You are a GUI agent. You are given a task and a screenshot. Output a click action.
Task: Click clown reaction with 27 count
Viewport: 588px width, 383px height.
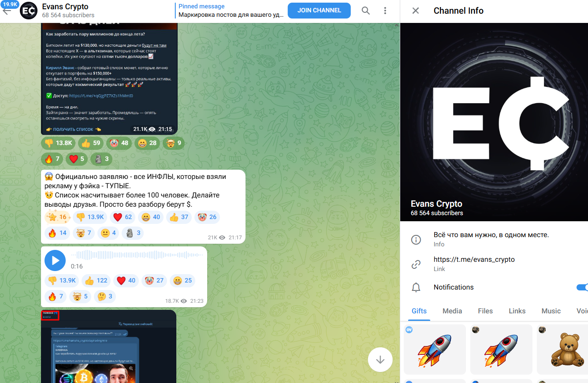154,280
